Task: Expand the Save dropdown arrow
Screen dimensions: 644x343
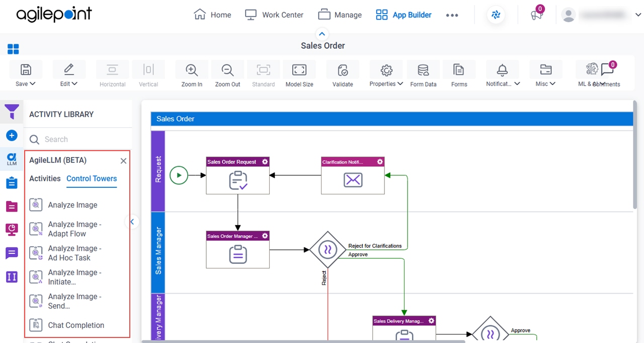Action: point(33,84)
